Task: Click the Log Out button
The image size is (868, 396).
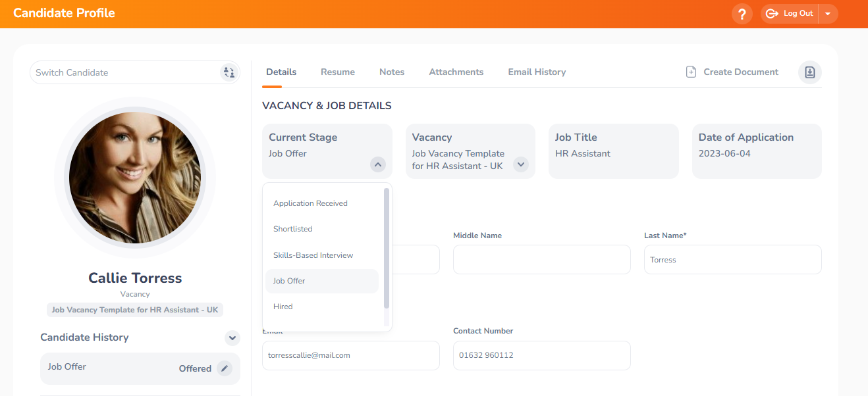Action: coord(790,14)
